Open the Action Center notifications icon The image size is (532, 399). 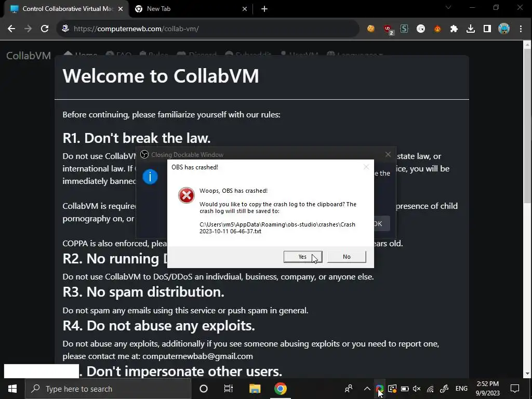coord(515,389)
